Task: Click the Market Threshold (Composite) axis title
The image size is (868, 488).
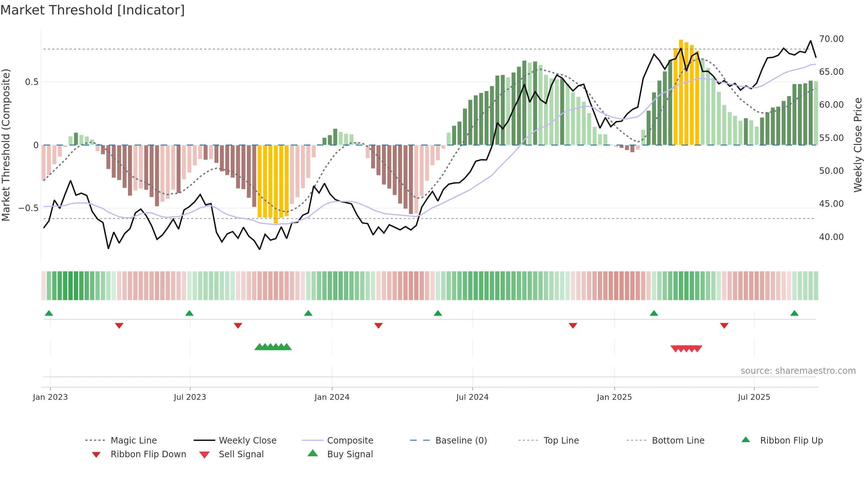Action: tap(6, 145)
